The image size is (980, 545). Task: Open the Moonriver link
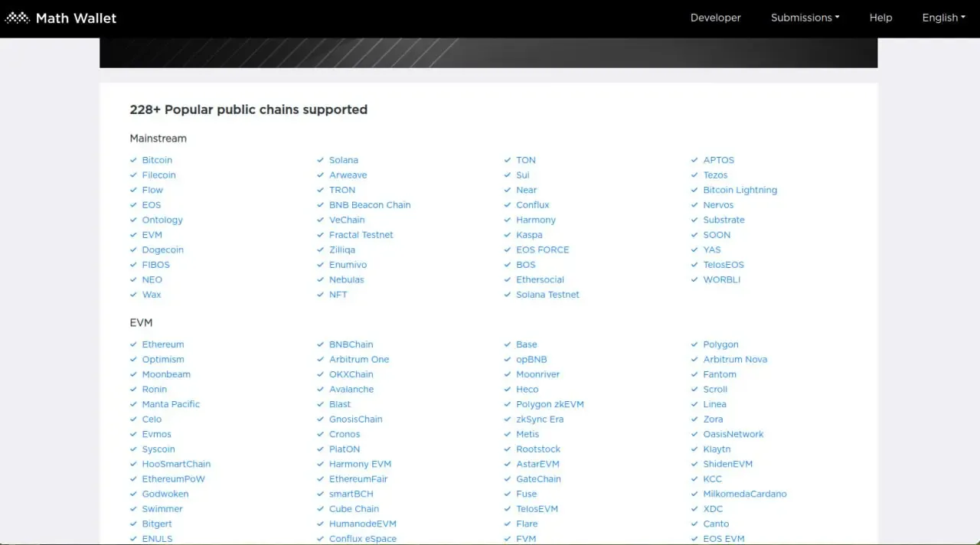pos(537,374)
